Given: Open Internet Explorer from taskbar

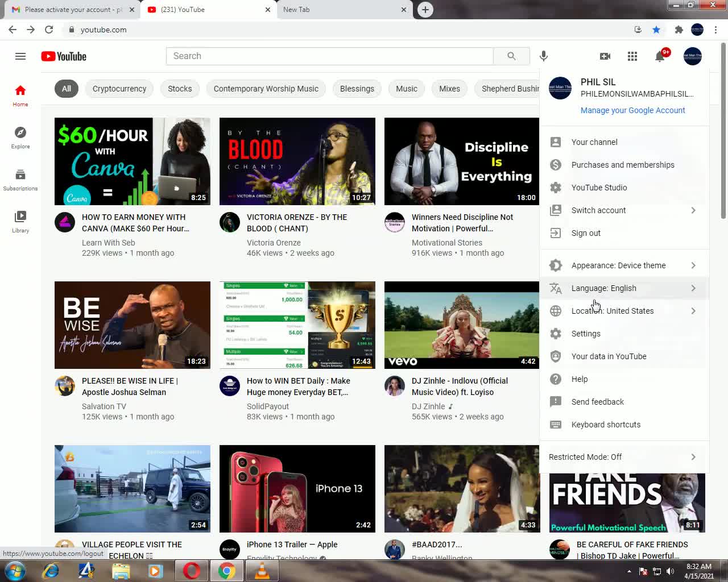Looking at the screenshot, I should coord(51,570).
